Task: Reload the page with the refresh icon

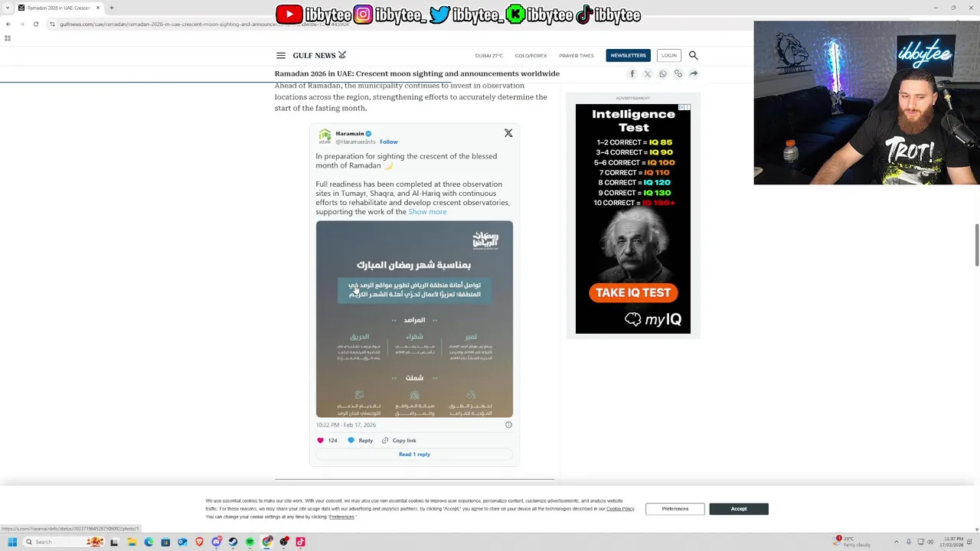Action: pos(35,24)
